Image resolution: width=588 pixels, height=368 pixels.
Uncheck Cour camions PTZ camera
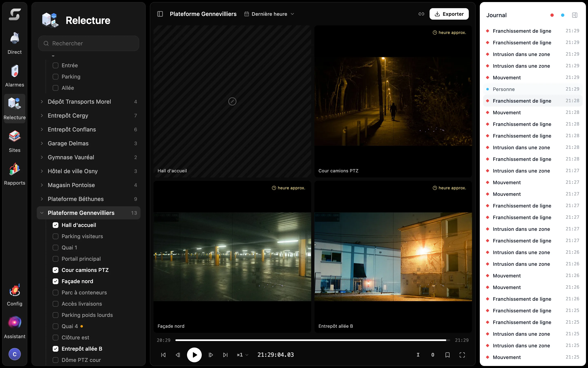(x=55, y=270)
